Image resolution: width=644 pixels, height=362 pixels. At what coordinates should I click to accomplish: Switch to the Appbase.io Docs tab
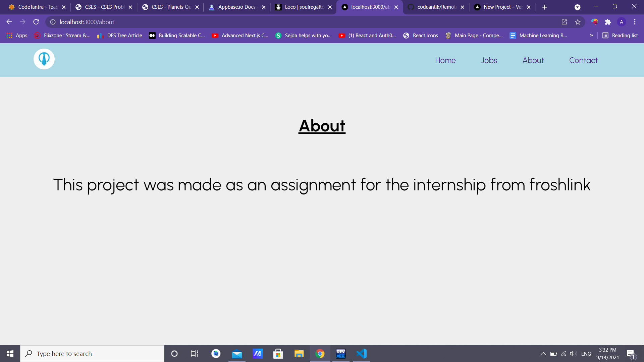pyautogui.click(x=236, y=7)
